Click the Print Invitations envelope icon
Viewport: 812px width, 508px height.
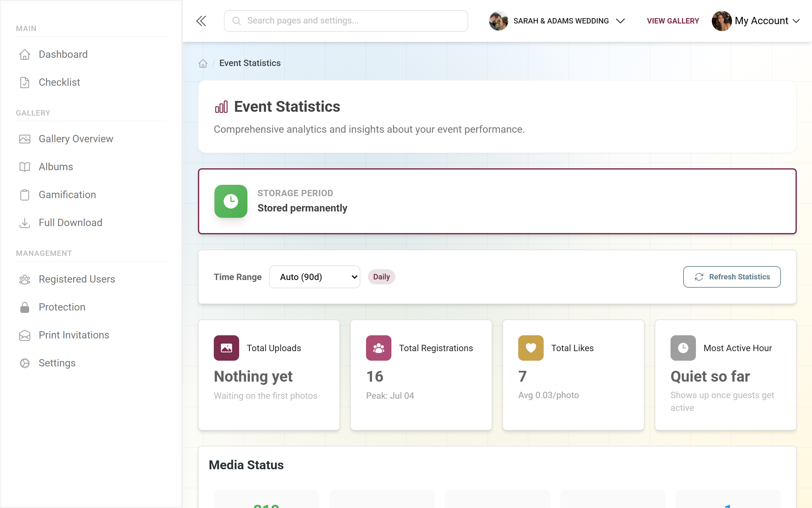coord(24,335)
